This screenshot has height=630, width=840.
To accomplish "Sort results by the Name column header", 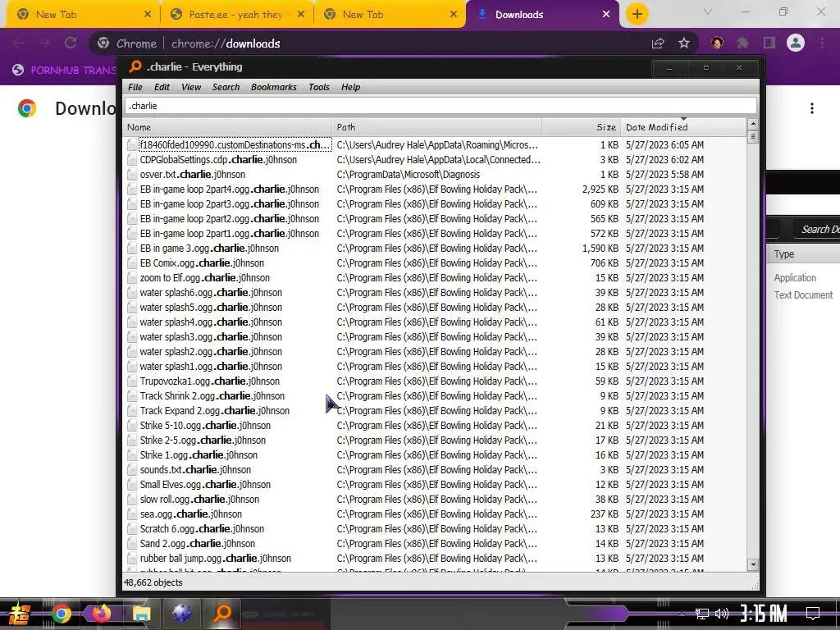I will [x=228, y=127].
